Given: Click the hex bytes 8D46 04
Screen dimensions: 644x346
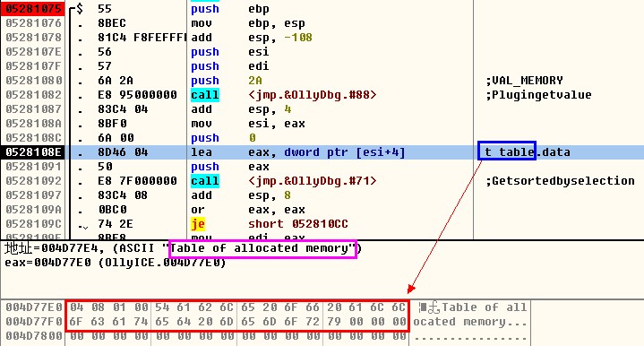Looking at the screenshot, I should tap(123, 152).
